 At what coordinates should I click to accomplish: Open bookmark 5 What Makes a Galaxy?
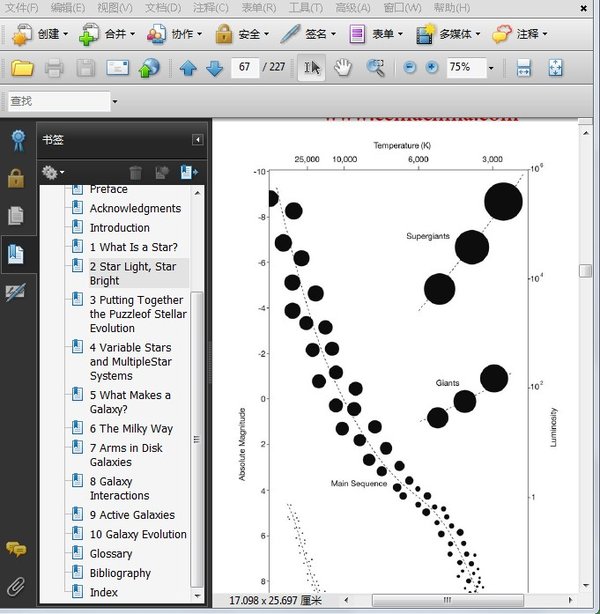point(130,402)
